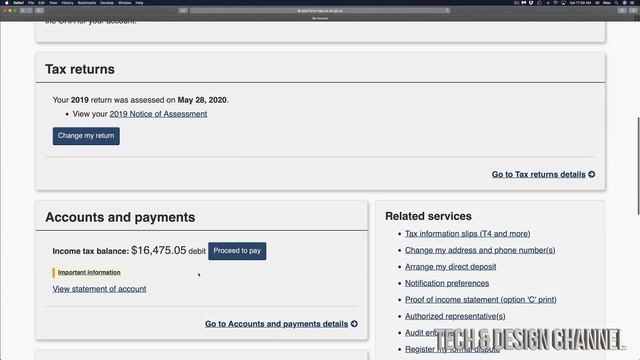The height and width of the screenshot is (360, 640).
Task: Click the page's vertical scrollbar thumb
Action: coord(638,165)
